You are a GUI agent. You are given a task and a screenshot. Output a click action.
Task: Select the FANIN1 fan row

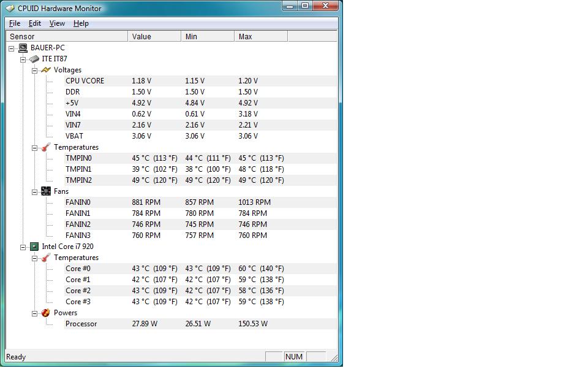(201, 213)
